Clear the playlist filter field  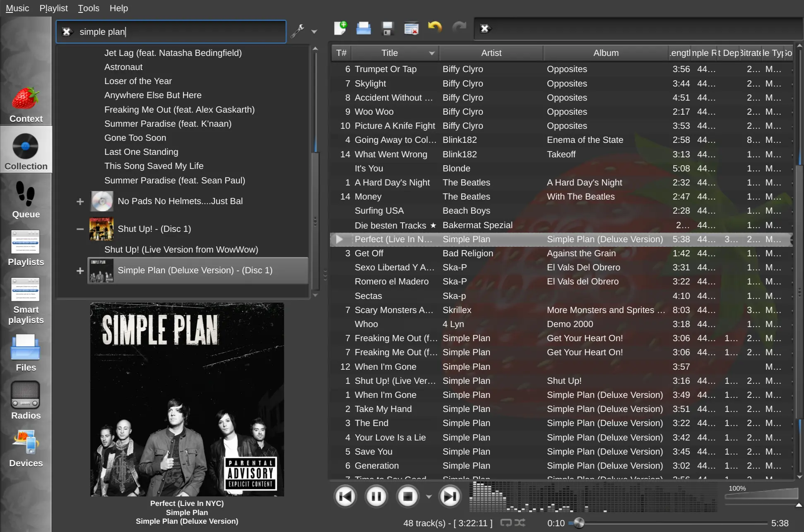click(485, 29)
